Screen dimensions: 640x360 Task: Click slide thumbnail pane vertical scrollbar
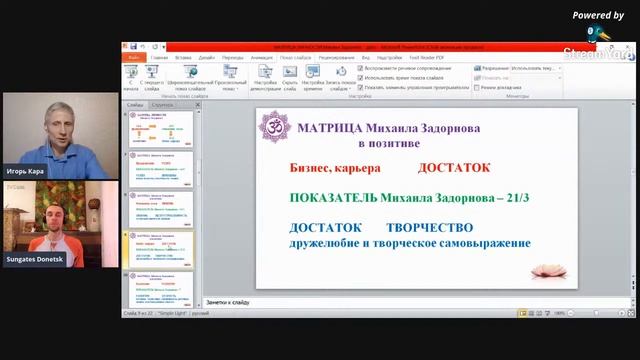pos(199,208)
